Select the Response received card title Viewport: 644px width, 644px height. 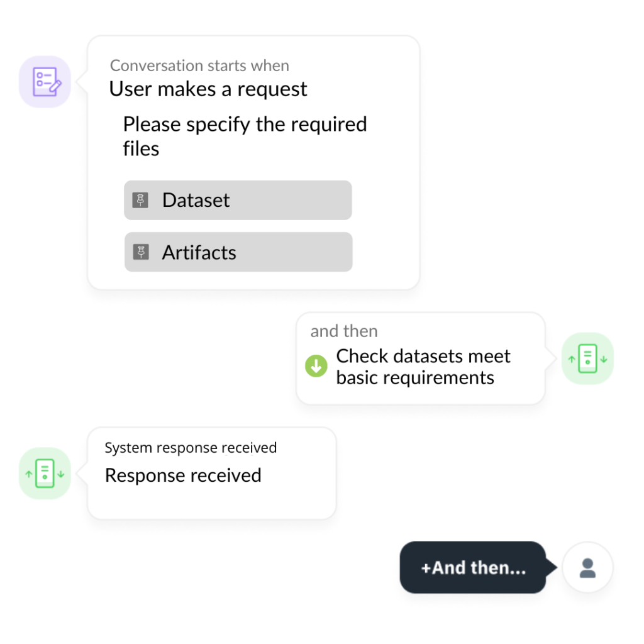183,475
